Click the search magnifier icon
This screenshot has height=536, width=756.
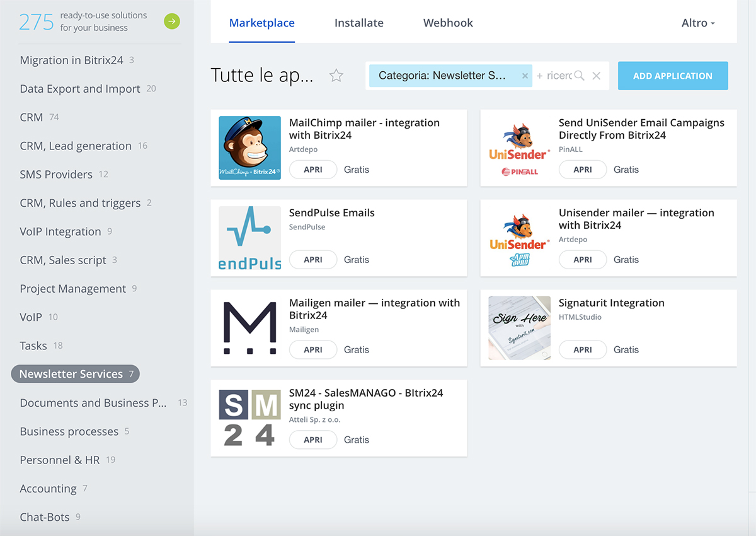(x=579, y=76)
